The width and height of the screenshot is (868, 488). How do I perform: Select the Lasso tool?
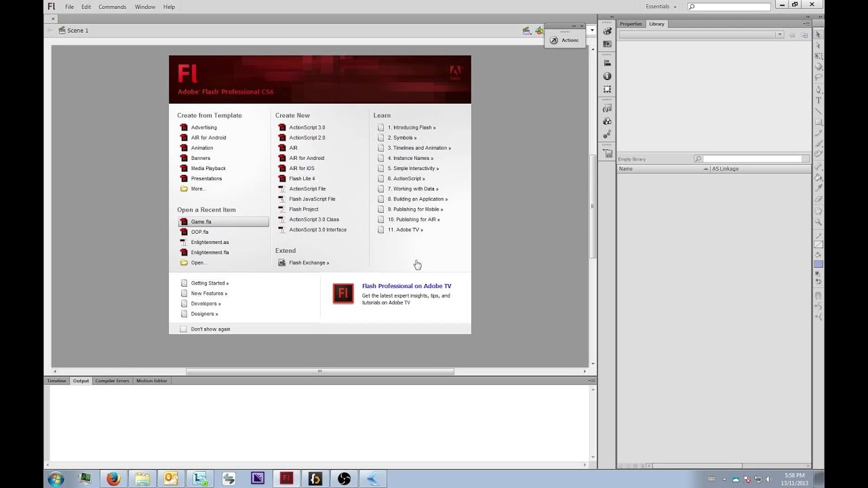click(x=818, y=77)
